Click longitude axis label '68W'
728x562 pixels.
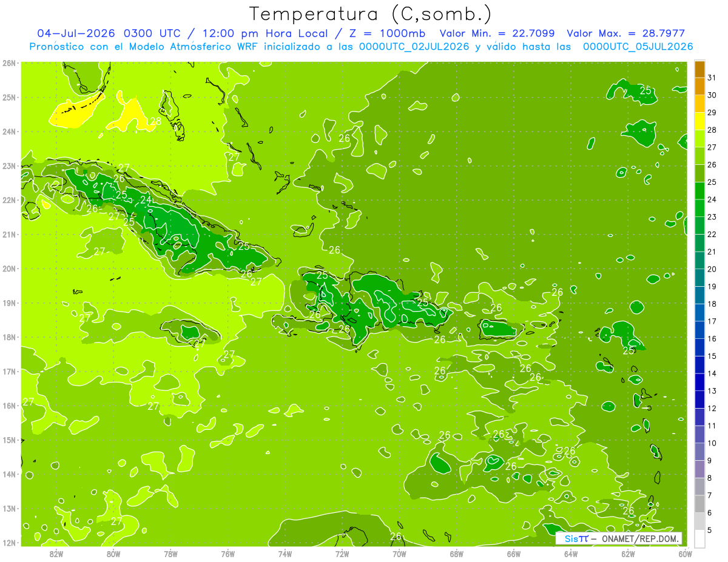457,554
